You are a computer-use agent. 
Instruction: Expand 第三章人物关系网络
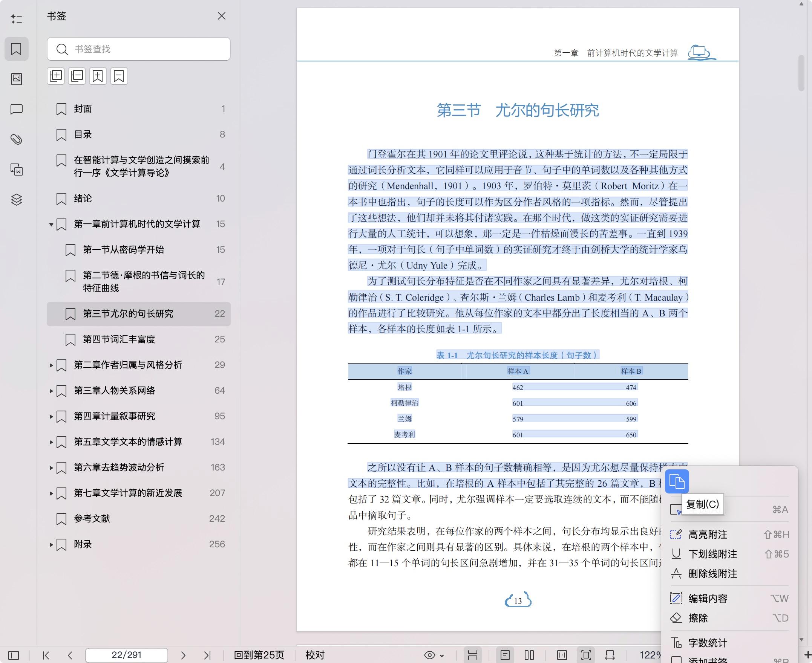51,391
